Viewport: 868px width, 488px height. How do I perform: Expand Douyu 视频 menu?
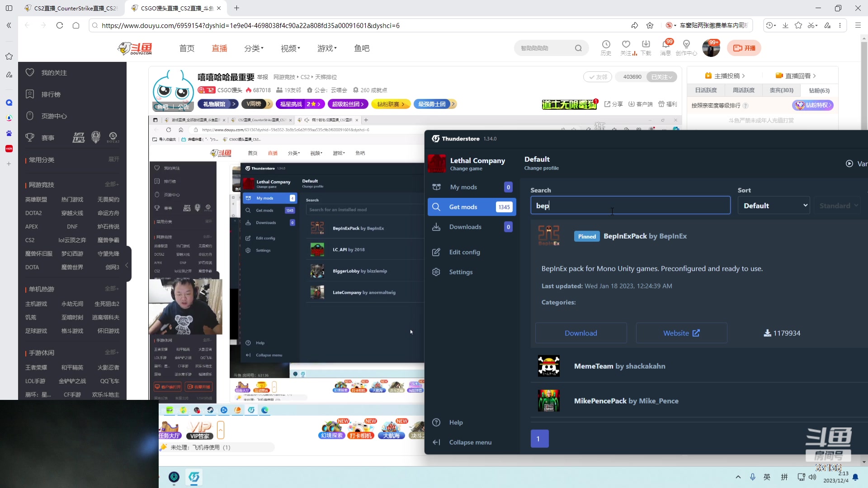pos(290,48)
